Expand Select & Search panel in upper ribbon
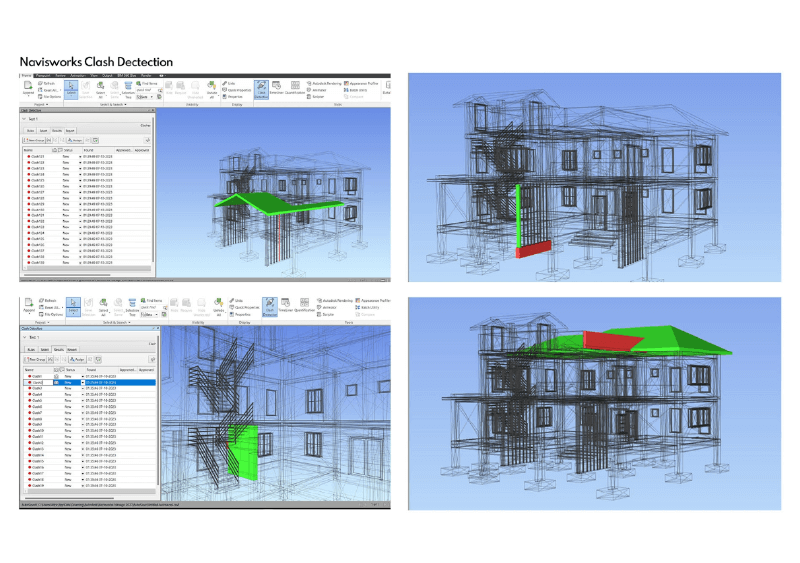The height and width of the screenshot is (563, 800). point(126,104)
